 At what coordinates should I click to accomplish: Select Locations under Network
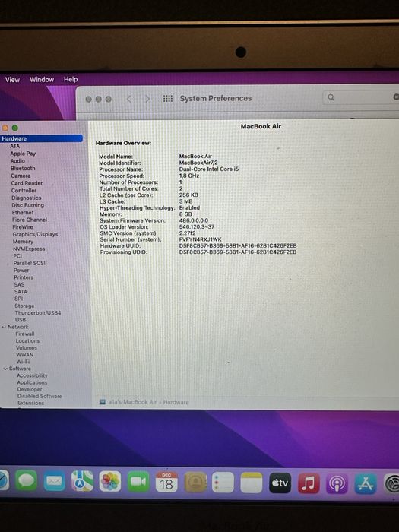27,341
